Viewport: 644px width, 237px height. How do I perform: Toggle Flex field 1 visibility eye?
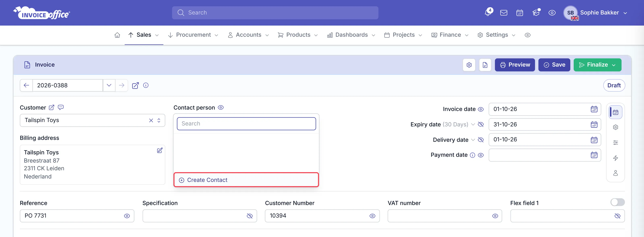click(x=617, y=216)
